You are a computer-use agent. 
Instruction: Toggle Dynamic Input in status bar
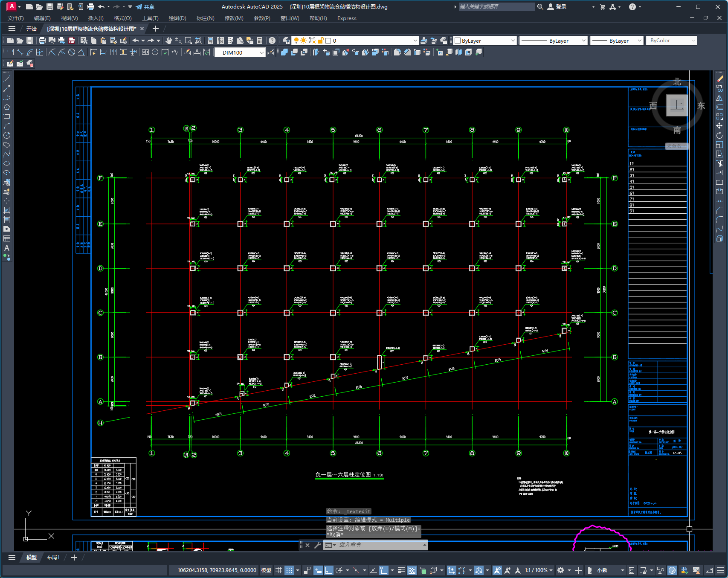pos(318,570)
